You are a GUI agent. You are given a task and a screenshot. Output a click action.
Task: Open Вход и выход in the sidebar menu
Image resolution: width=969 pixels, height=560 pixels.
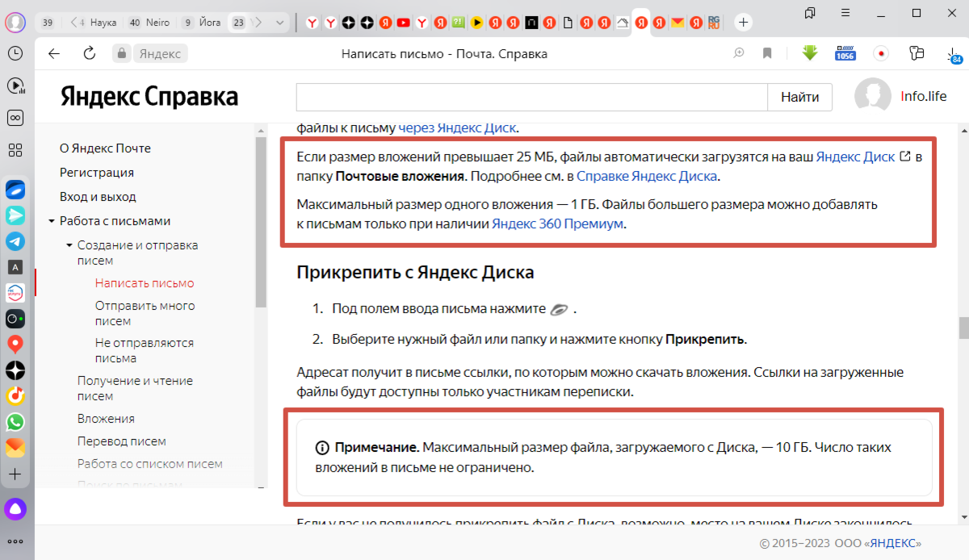[98, 197]
